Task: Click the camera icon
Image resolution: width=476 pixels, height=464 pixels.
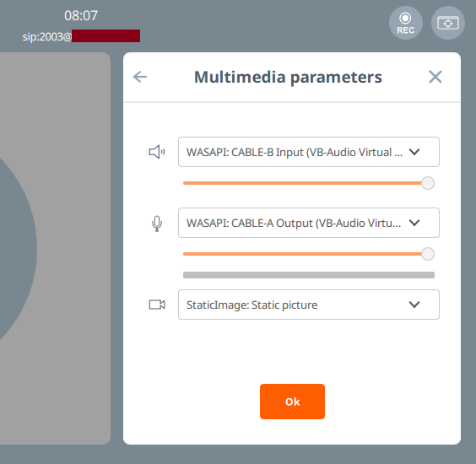Action: (157, 305)
